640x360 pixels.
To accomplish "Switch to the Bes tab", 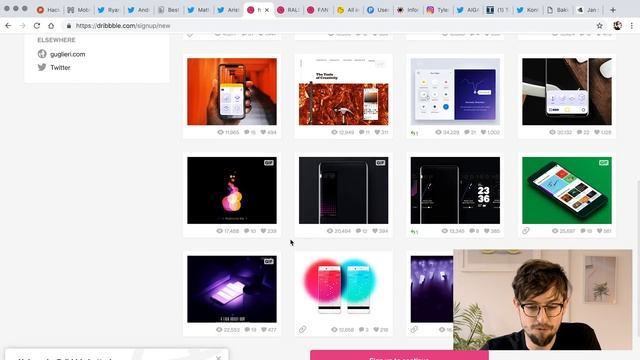I will point(169,10).
